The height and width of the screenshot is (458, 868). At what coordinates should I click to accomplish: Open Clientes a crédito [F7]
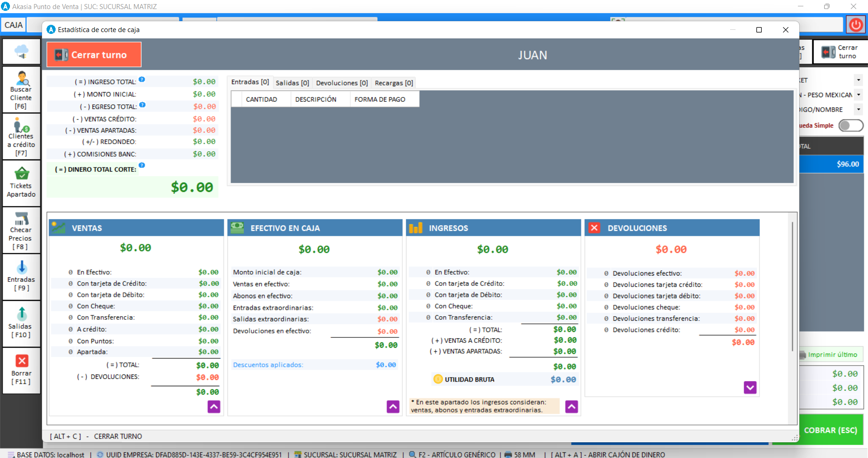[x=21, y=136]
